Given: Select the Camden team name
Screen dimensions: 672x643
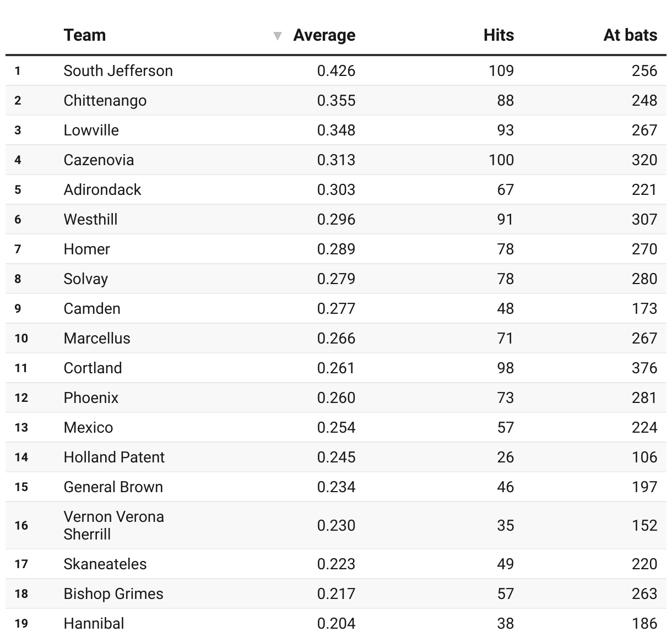Looking at the screenshot, I should tap(92, 309).
